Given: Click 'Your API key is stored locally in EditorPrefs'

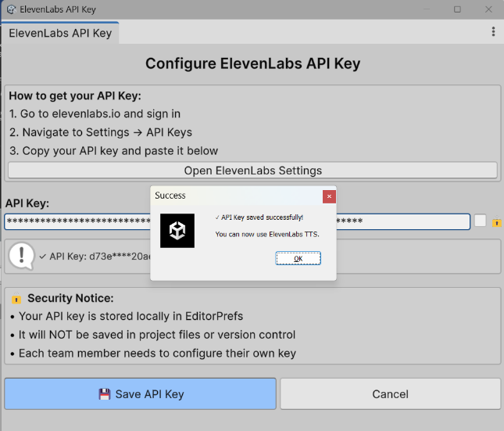Looking at the screenshot, I should [130, 316].
